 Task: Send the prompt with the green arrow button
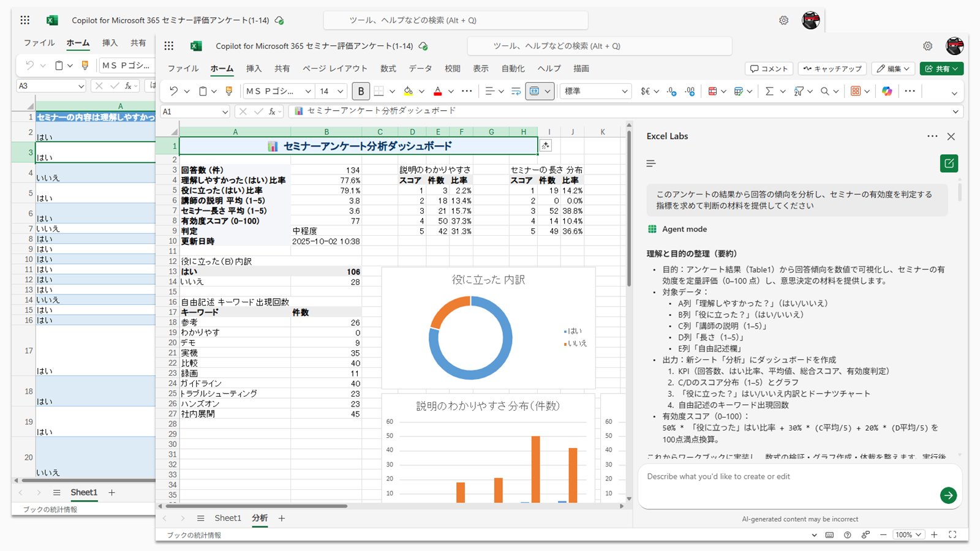click(948, 495)
